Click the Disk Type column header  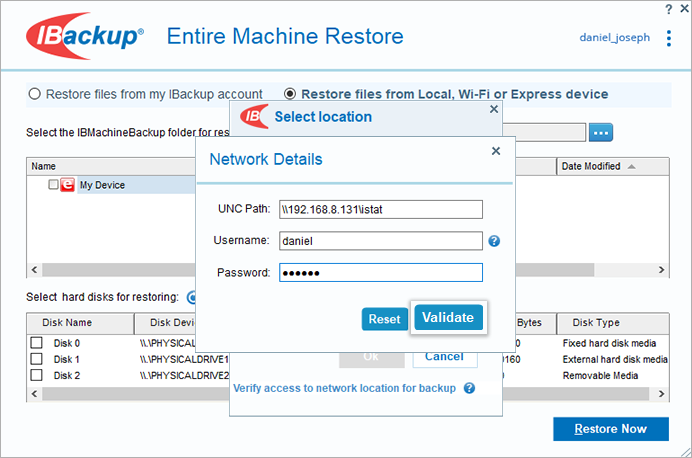pos(613,323)
